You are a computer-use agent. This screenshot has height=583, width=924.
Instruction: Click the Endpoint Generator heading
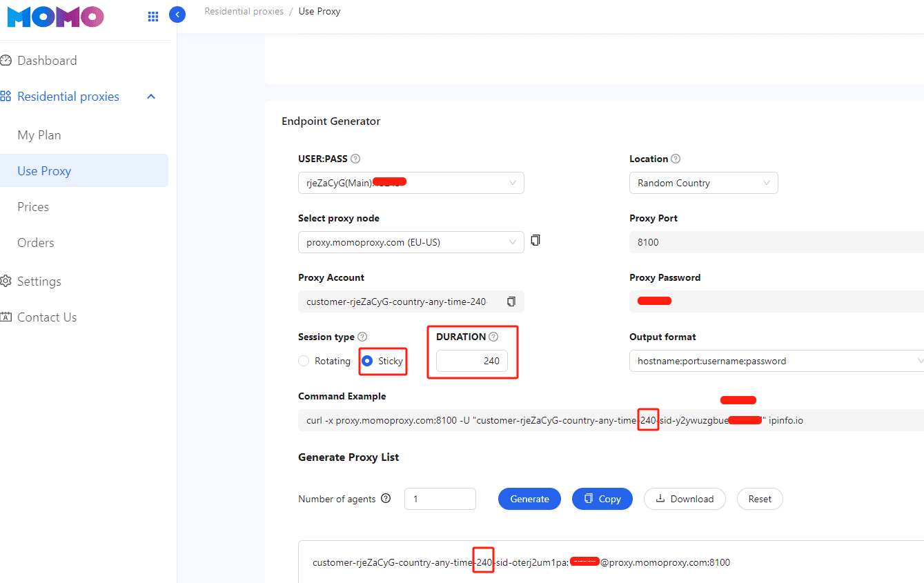pyautogui.click(x=331, y=121)
